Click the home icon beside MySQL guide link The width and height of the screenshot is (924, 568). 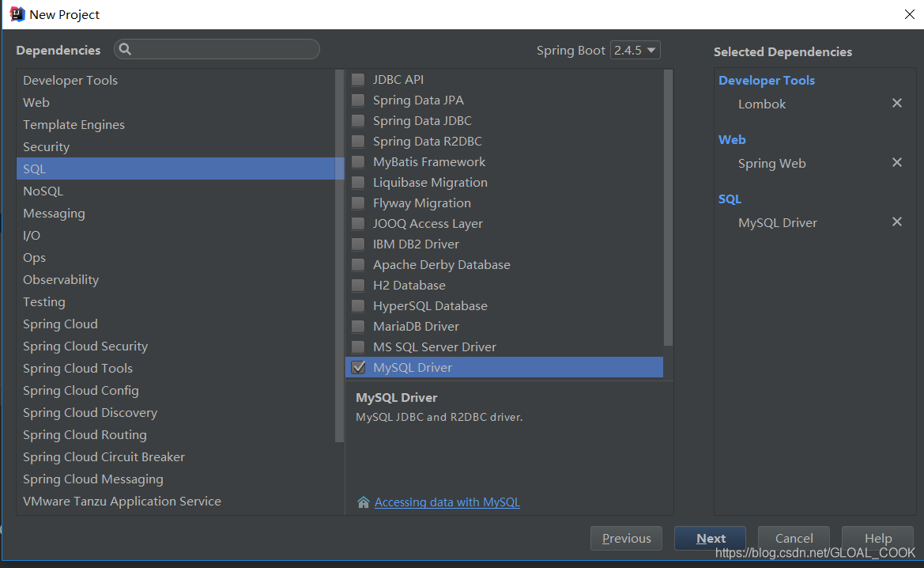point(363,502)
